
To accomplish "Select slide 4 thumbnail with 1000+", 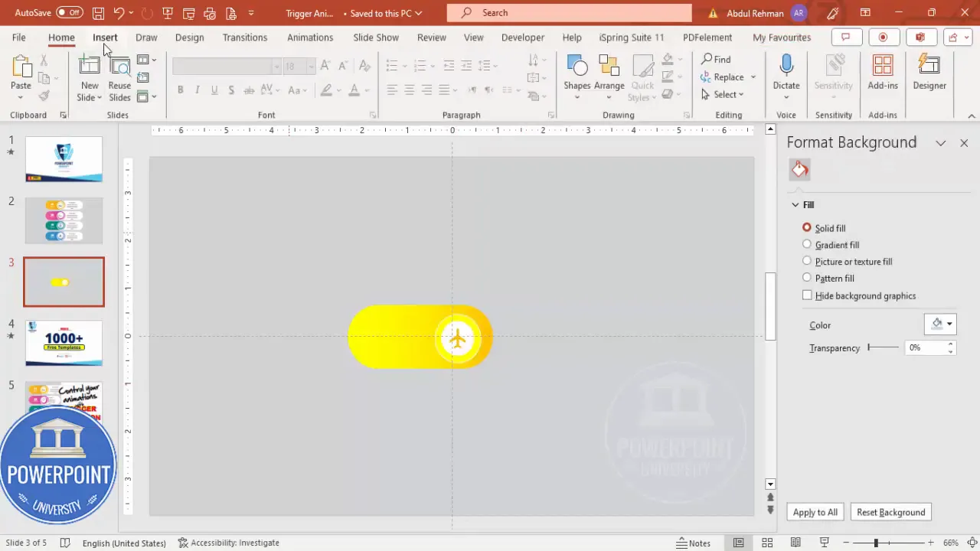I will coord(64,343).
